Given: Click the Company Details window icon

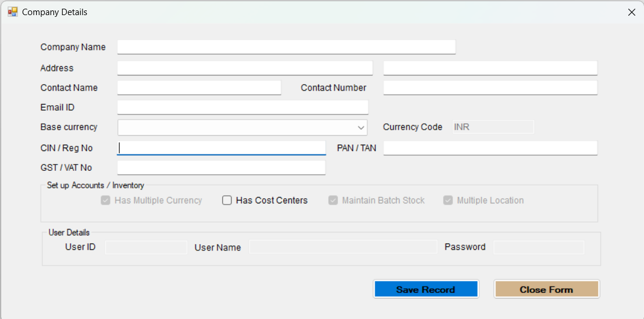Looking at the screenshot, I should [x=13, y=12].
